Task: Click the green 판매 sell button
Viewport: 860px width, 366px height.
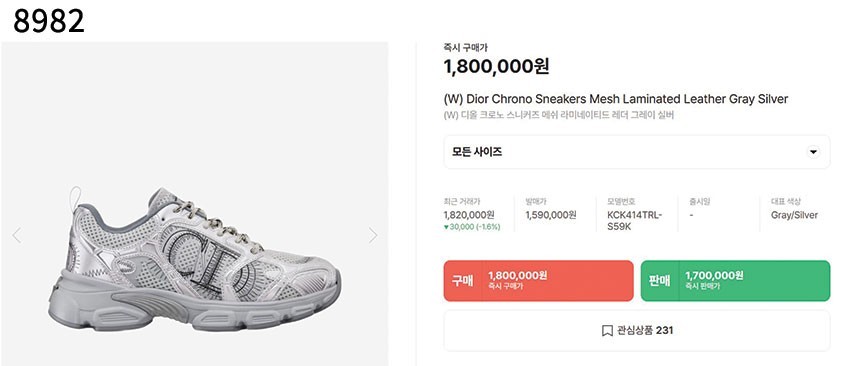Action: coord(735,280)
